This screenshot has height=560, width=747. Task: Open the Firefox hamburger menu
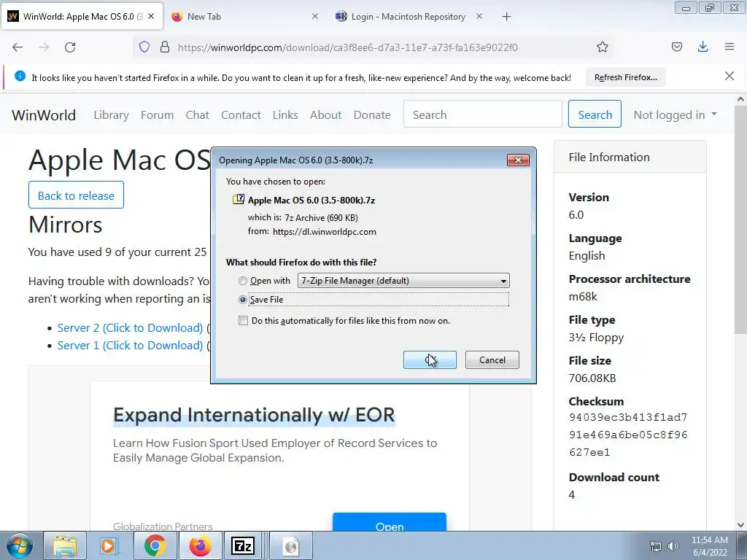pos(729,47)
